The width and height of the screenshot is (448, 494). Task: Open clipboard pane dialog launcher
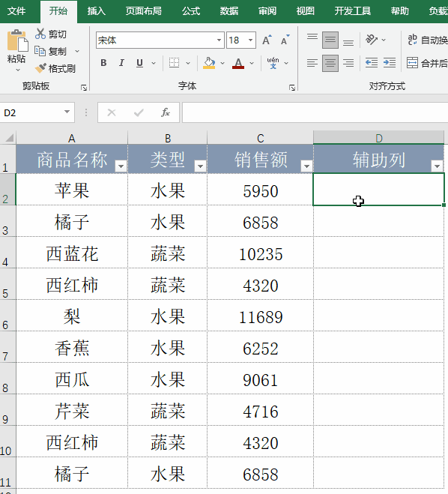tap(84, 88)
